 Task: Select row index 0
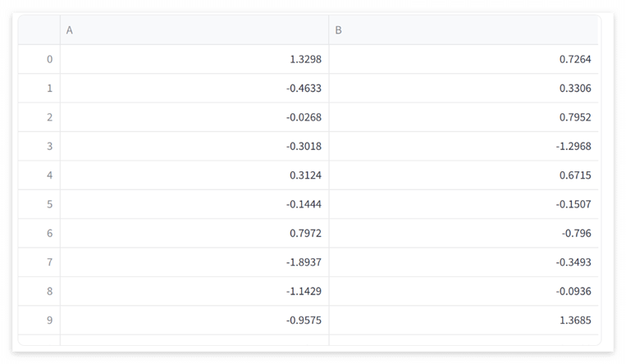click(39, 59)
